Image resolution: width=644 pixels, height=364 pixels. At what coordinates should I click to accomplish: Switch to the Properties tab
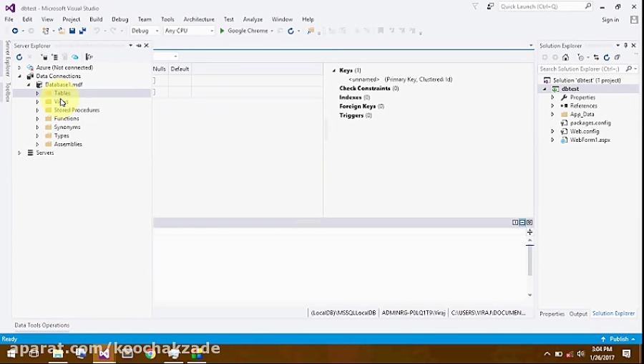(552, 314)
